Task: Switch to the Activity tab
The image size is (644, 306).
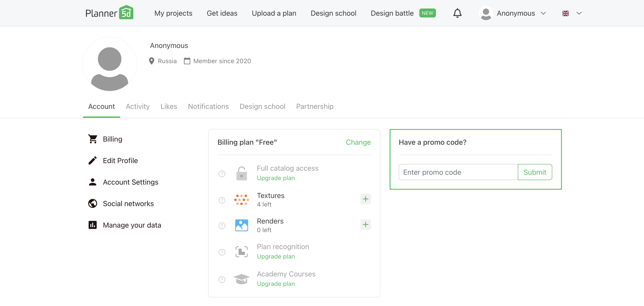Action: click(x=137, y=106)
